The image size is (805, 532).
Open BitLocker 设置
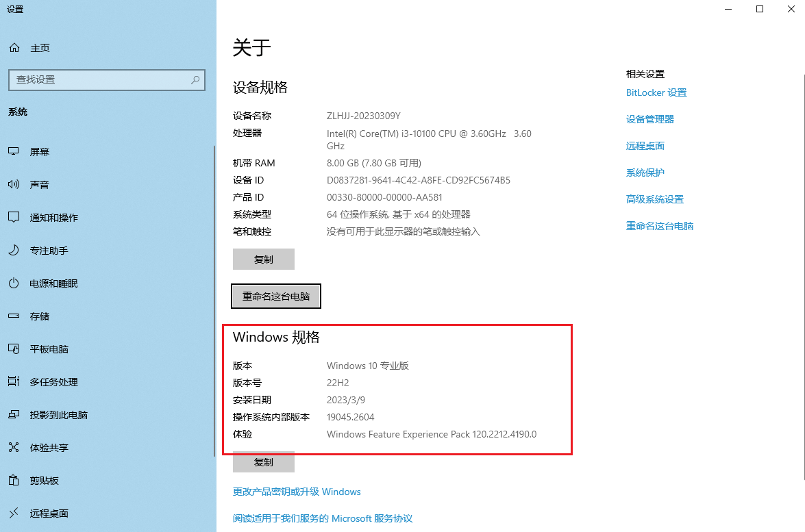(656, 92)
